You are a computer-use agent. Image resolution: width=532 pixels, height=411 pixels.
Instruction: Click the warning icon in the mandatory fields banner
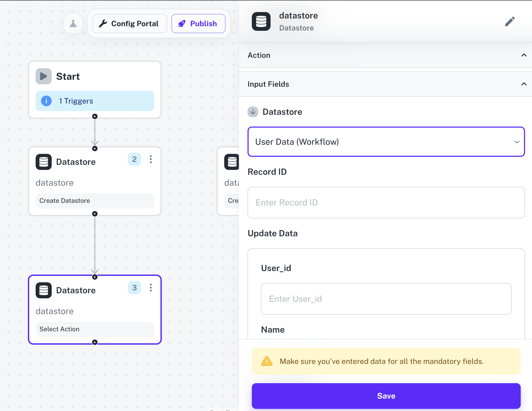(x=266, y=361)
